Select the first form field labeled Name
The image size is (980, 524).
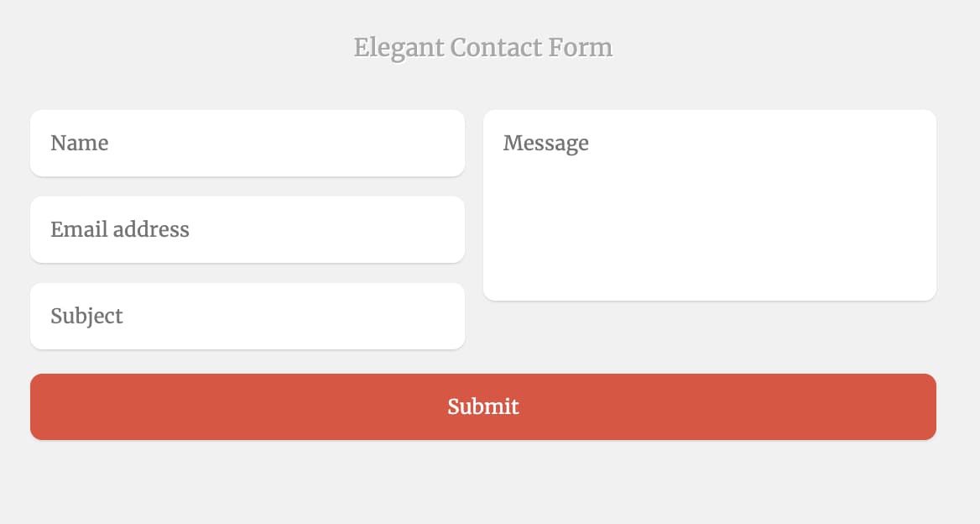click(248, 143)
